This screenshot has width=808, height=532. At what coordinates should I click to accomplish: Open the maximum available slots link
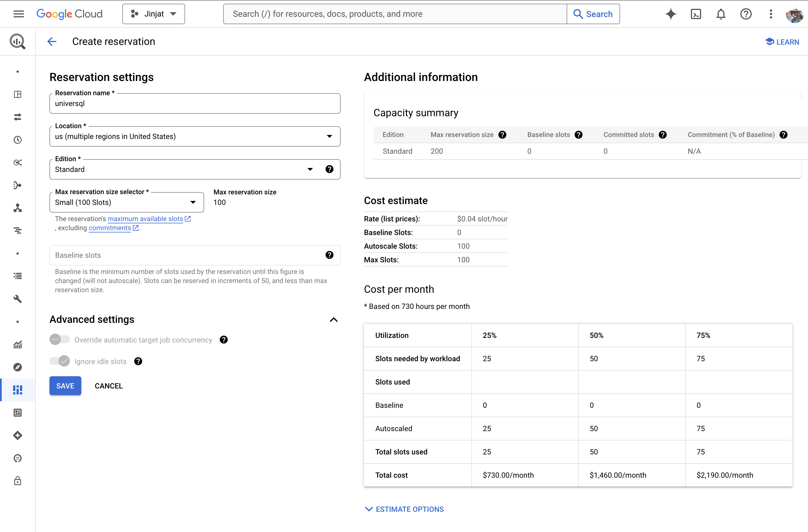point(145,219)
